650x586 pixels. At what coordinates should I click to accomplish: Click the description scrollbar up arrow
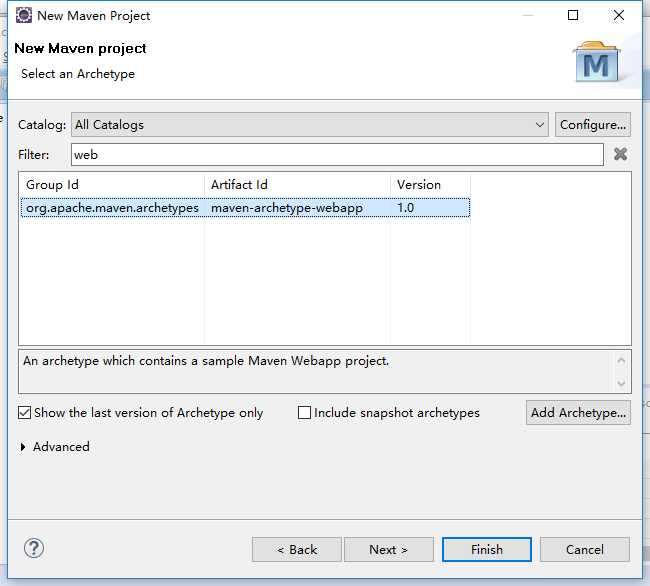(621, 360)
